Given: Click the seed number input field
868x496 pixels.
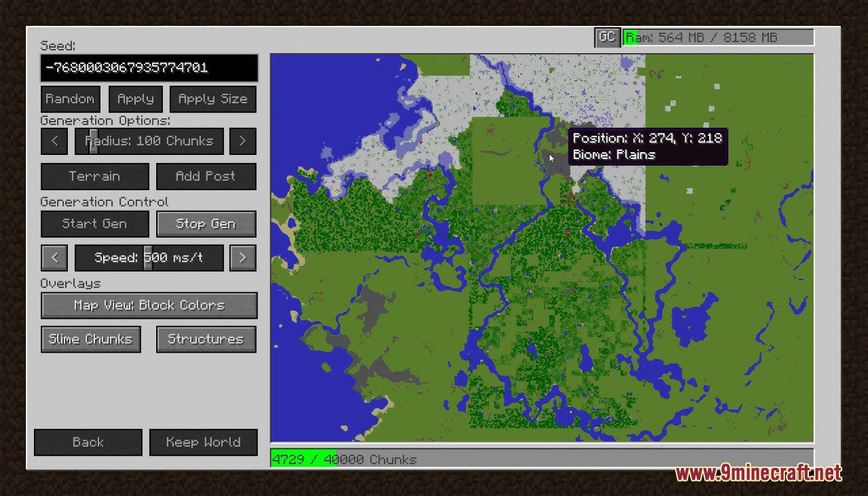Looking at the screenshot, I should [x=149, y=68].
